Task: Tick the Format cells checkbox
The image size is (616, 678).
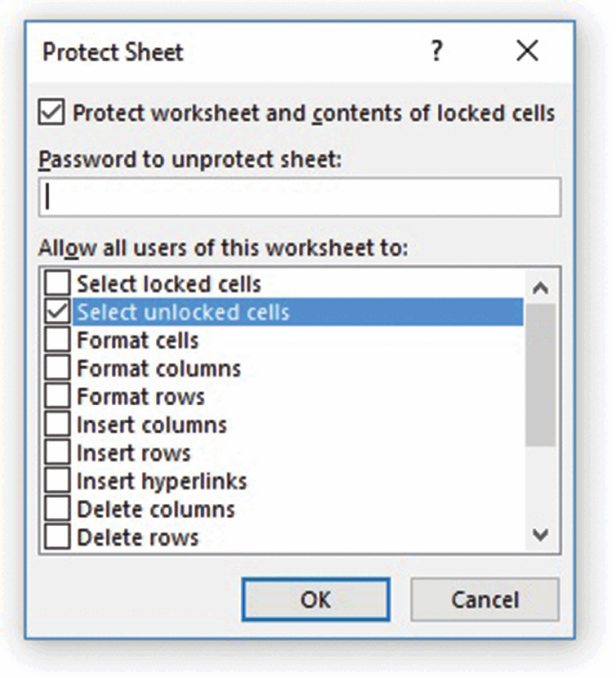Action: [x=57, y=340]
